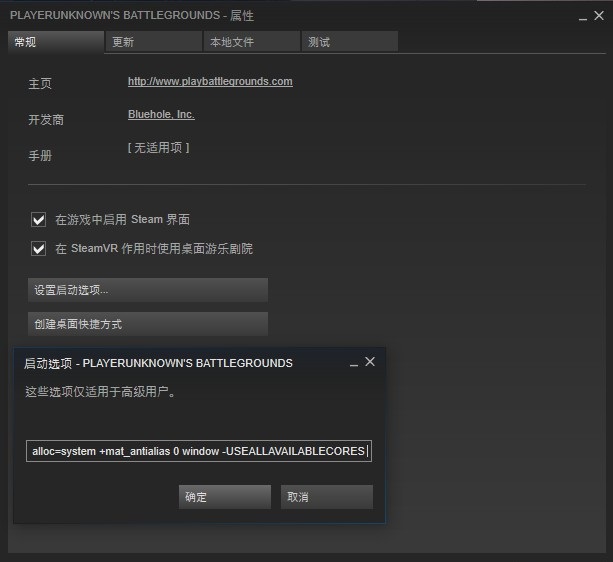Toggle 在游戏中启用 Steam 界面 checkbox
Image resolution: width=613 pixels, height=562 pixels.
[38, 220]
